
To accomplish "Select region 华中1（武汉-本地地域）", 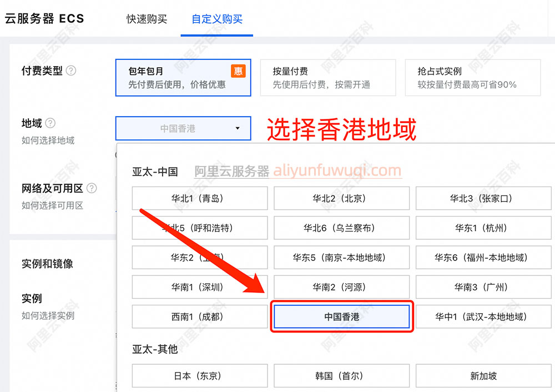I will pyautogui.click(x=483, y=316).
